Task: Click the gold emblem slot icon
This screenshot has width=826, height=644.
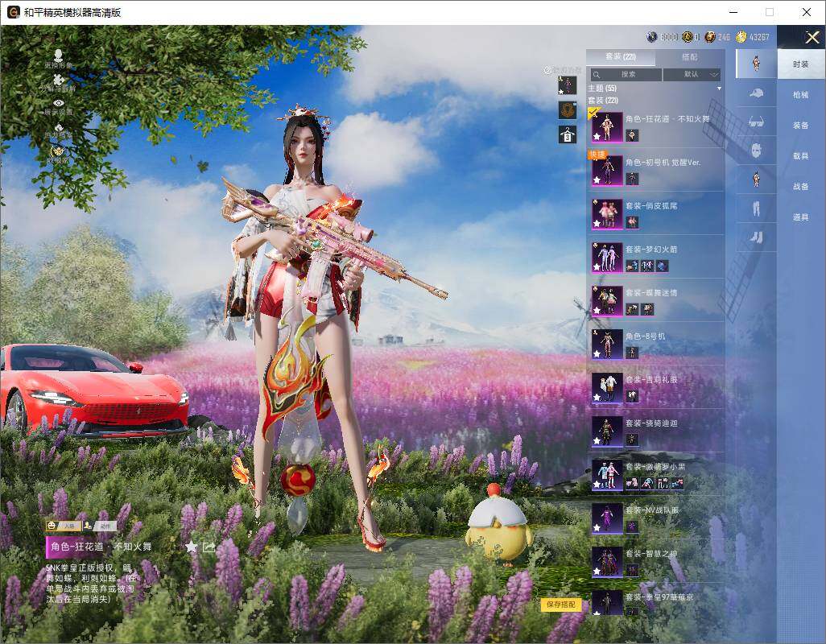Action: (x=568, y=110)
